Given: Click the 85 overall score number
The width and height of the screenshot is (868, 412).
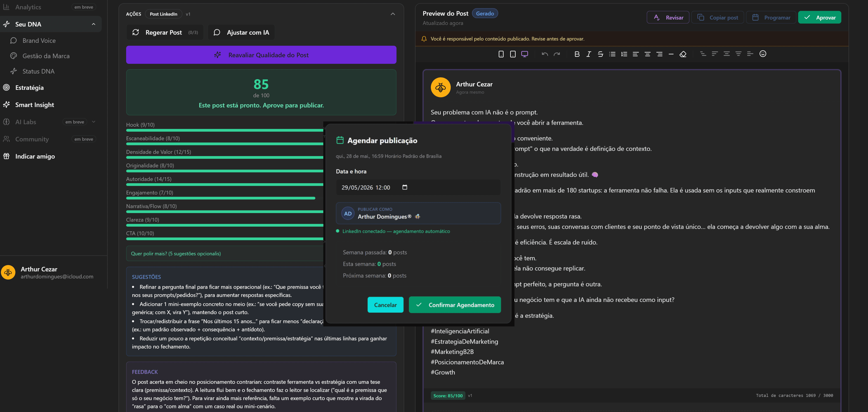Looking at the screenshot, I should click(x=261, y=84).
